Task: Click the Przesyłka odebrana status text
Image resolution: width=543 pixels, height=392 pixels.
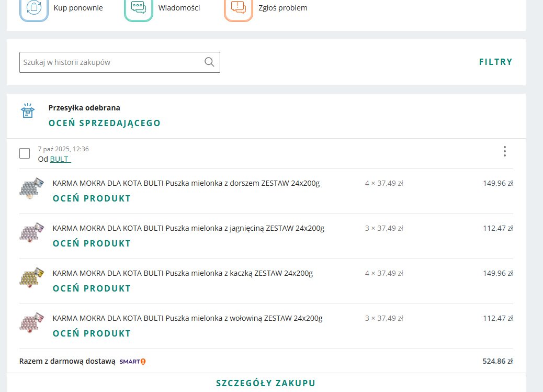Action: [84, 108]
